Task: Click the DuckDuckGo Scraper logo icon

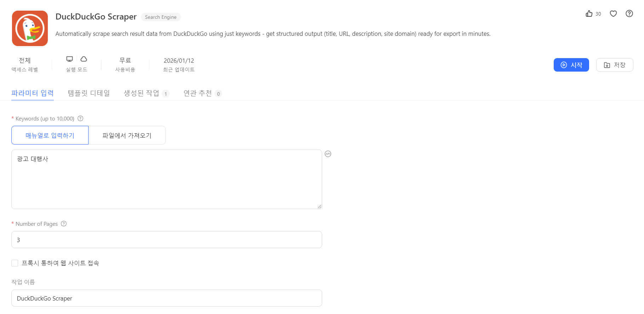Action: click(30, 28)
